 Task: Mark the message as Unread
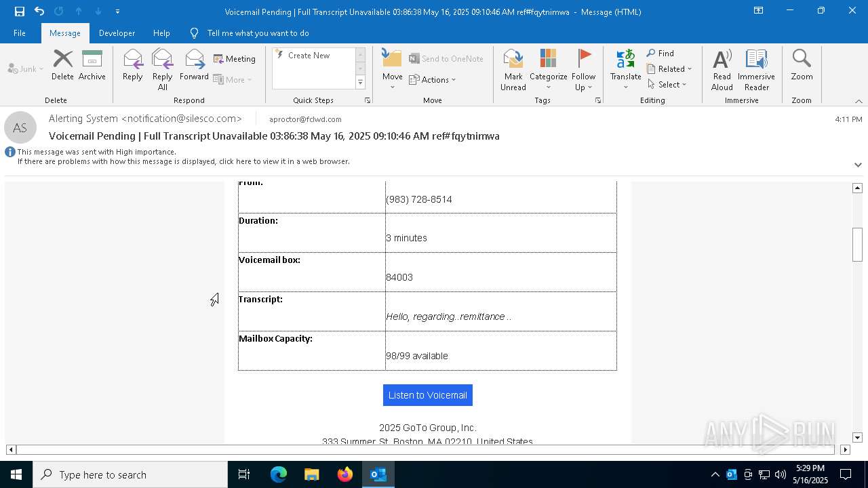tap(513, 69)
